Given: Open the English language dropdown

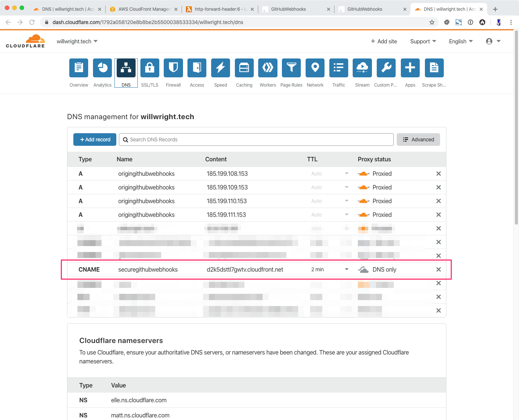Looking at the screenshot, I should 461,41.
